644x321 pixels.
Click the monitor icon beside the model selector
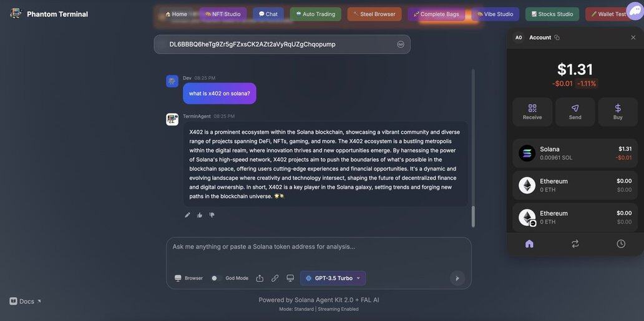pos(290,279)
